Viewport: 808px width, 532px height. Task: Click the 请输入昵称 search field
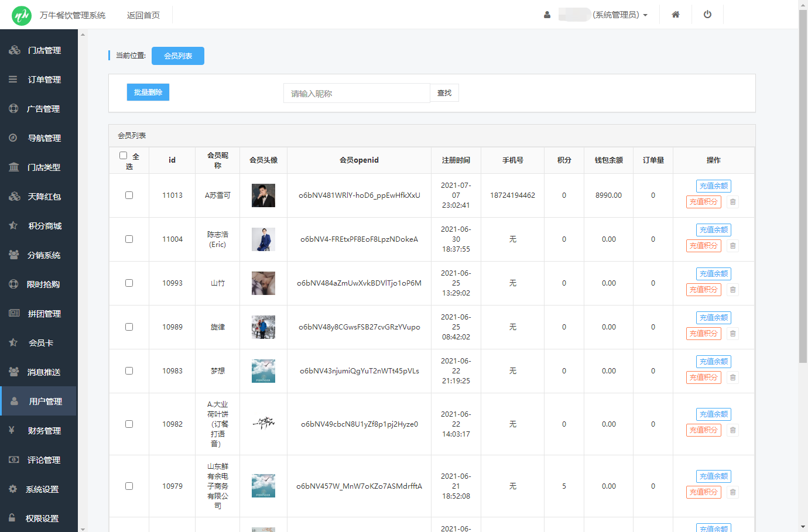tap(357, 94)
